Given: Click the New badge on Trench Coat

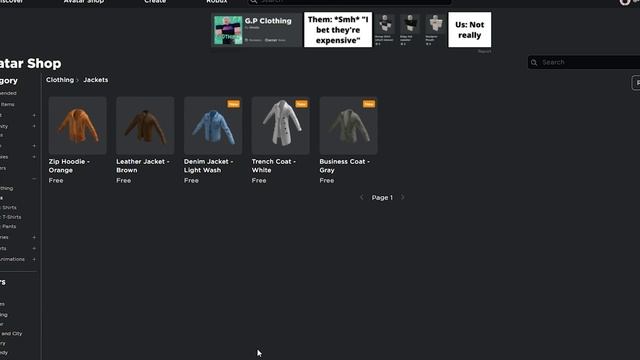Looking at the screenshot, I should click(x=301, y=104).
